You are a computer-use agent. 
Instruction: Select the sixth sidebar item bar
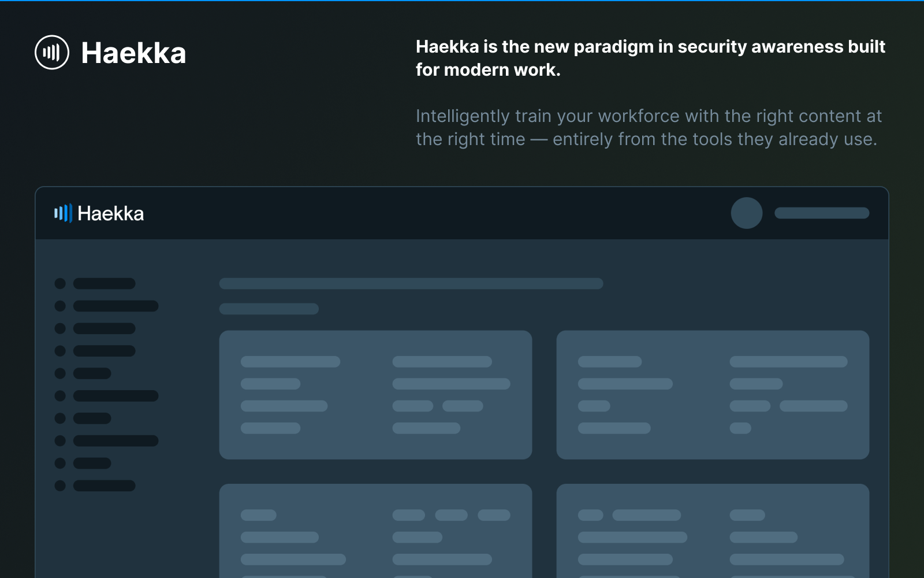coord(115,396)
